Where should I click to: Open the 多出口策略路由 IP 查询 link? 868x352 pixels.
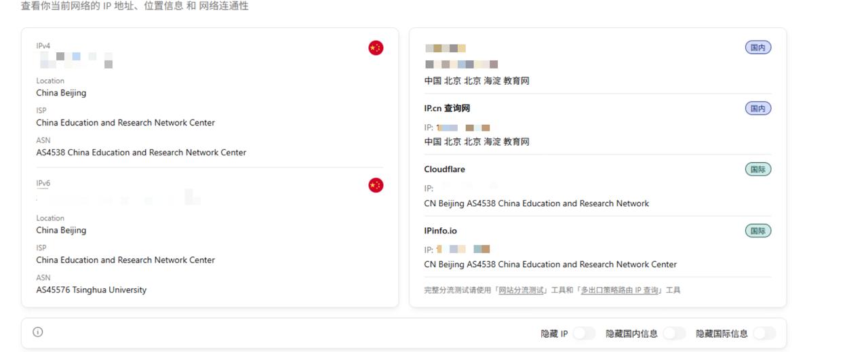(619, 290)
